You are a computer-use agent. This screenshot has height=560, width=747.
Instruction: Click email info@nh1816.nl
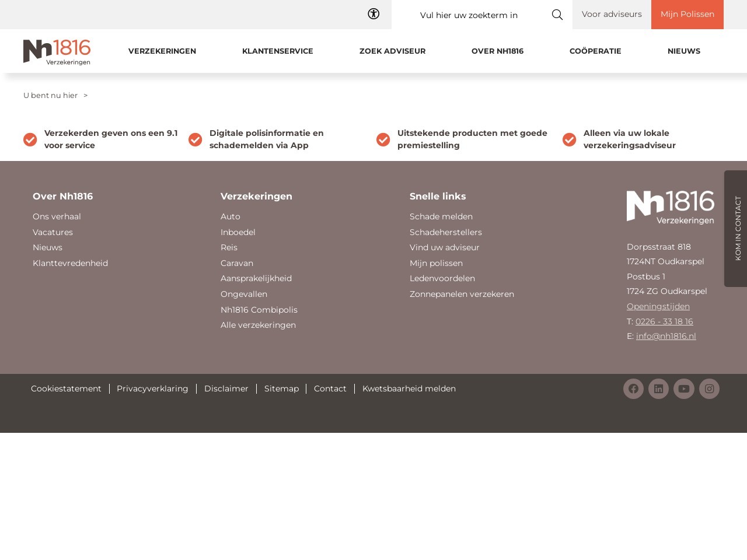point(666,337)
